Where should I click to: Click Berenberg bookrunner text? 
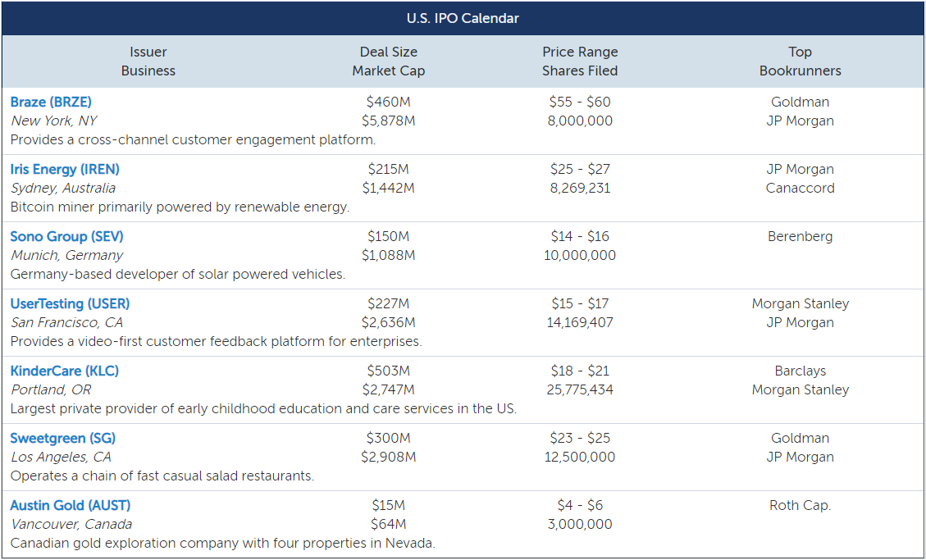click(801, 237)
